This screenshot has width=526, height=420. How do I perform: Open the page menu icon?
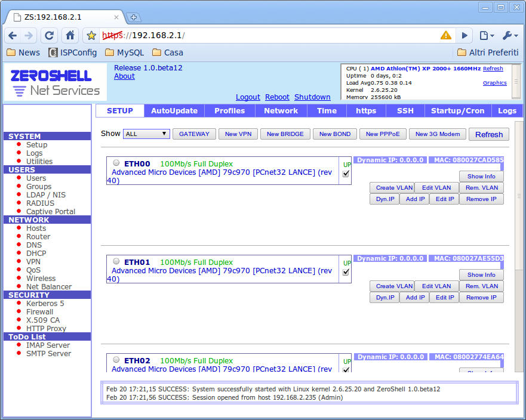coord(487,36)
